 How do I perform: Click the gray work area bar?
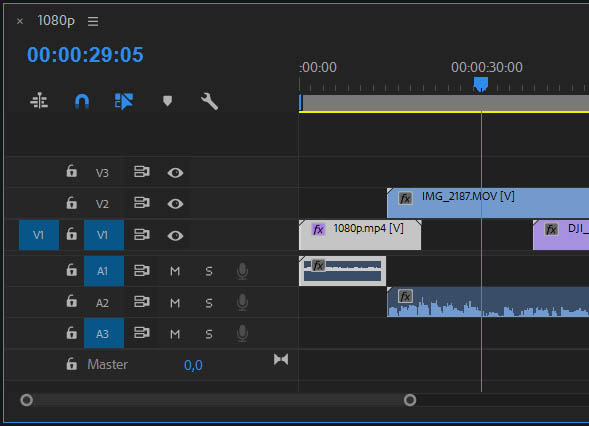pos(445,103)
